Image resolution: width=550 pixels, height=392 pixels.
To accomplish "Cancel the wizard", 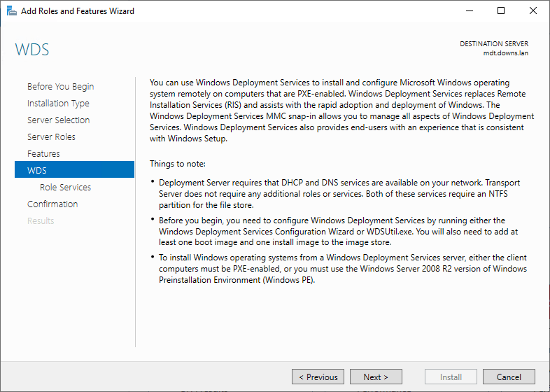I will (x=509, y=377).
